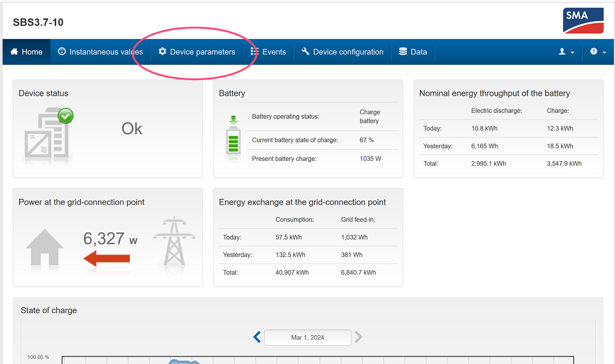Open the Instantaneous values tab
The width and height of the screenshot is (615, 364).
(x=100, y=52)
